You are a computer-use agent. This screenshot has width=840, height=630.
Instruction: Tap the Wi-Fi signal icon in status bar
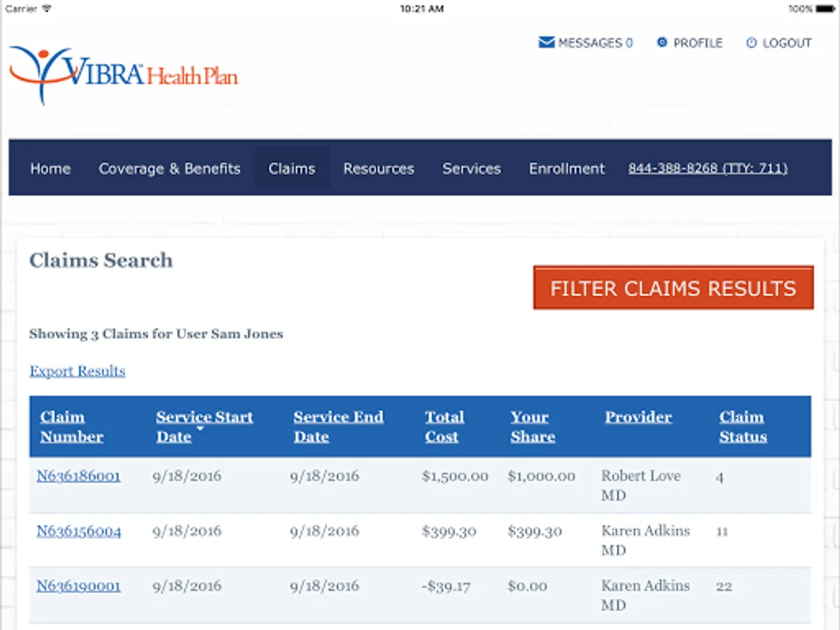tap(47, 8)
